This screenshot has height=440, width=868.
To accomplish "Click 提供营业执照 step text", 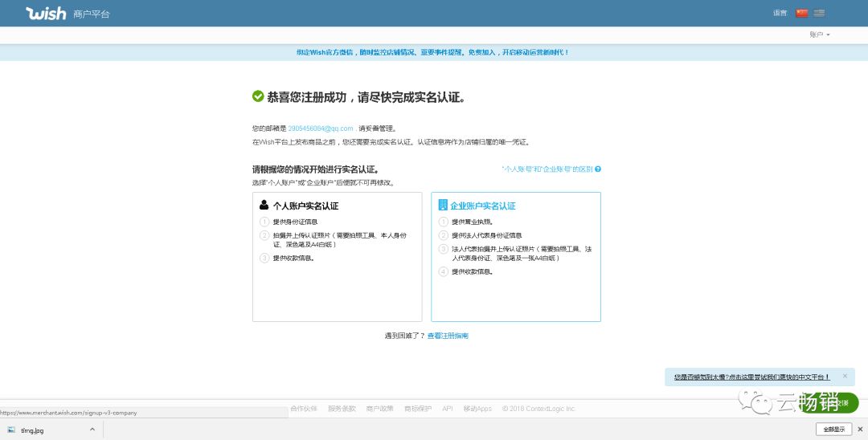I will tap(473, 222).
